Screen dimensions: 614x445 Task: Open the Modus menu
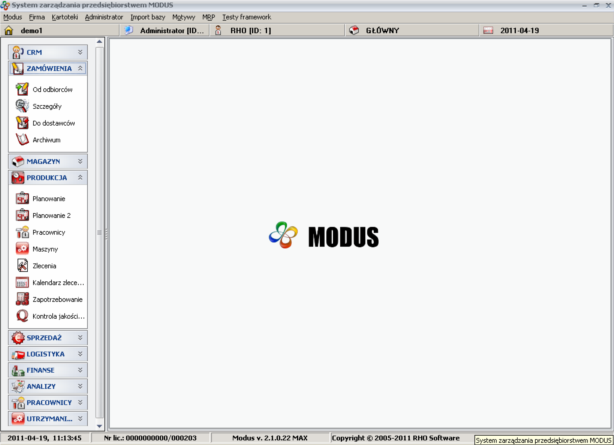pyautogui.click(x=13, y=17)
